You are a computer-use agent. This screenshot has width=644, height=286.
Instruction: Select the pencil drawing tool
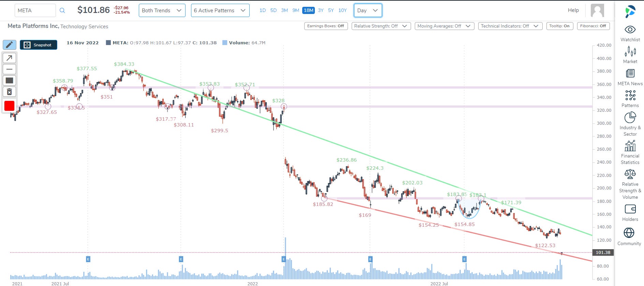[x=10, y=45]
